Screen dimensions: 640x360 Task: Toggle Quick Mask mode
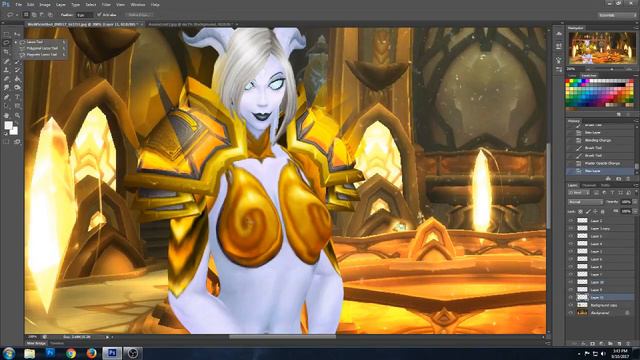click(x=7, y=142)
